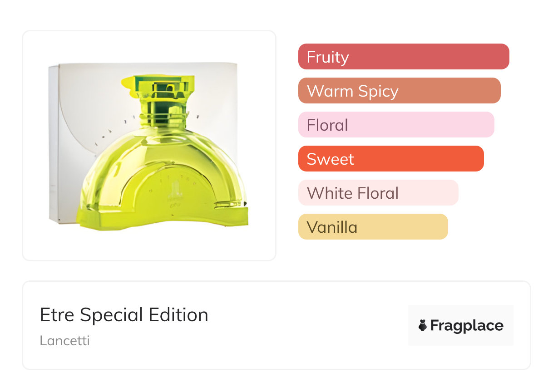Click the Fragplace bee icon
This screenshot has height=392, width=553.
(423, 325)
